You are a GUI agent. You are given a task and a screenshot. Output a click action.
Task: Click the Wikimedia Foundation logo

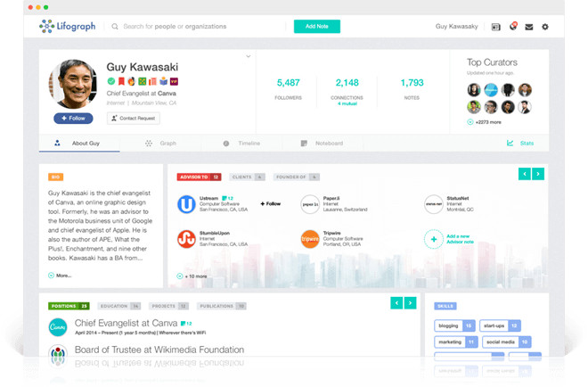(58, 353)
